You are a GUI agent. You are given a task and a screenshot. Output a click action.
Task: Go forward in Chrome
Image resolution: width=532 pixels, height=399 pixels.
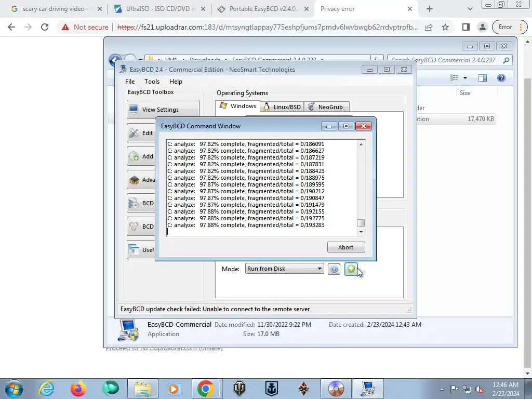click(x=28, y=27)
